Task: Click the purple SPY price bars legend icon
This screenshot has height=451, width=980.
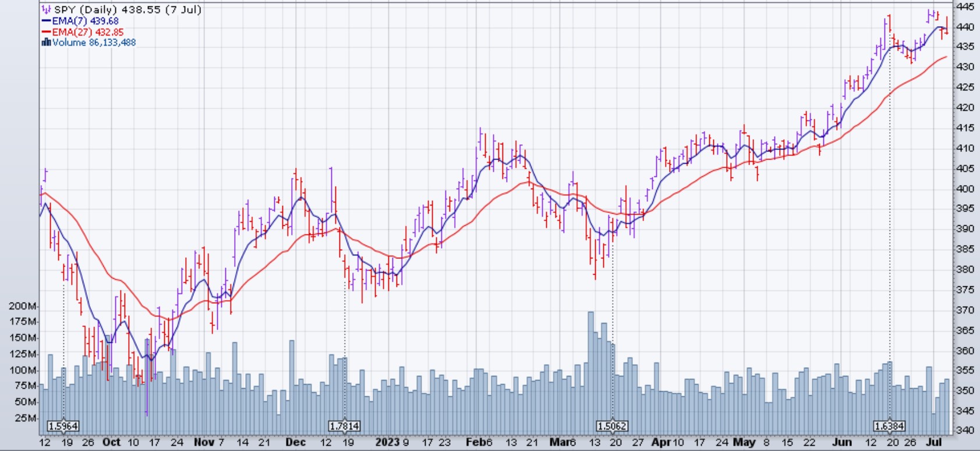Action: tap(46, 10)
